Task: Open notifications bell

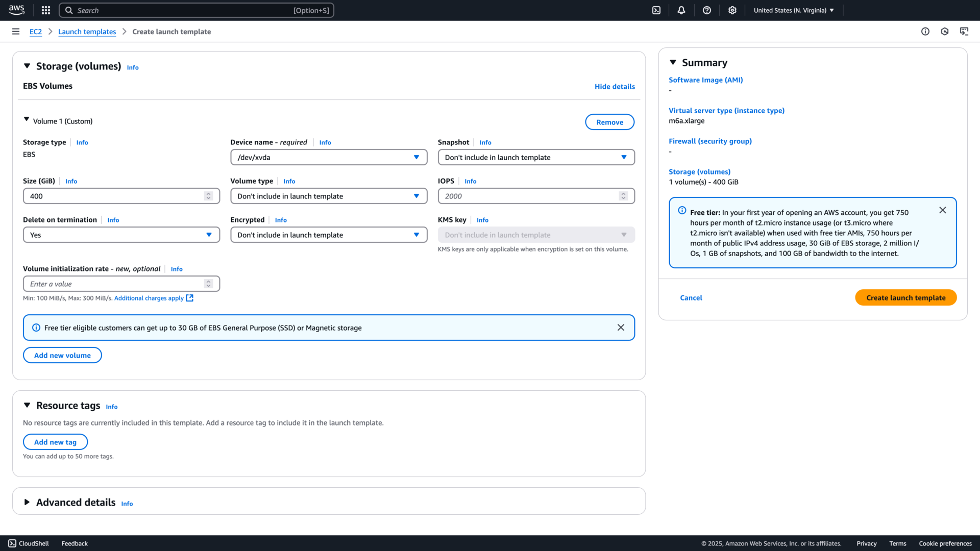Action: pos(681,10)
